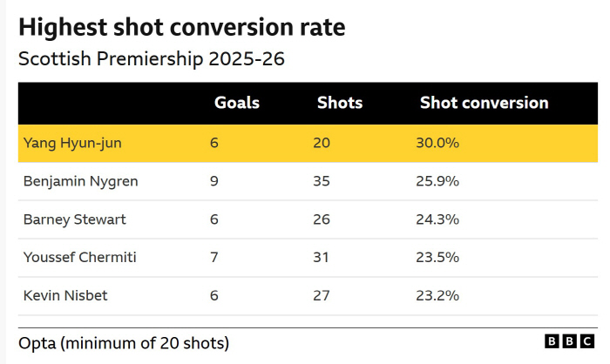This screenshot has height=364, width=610.
Task: Click the BBC logo icon
Action: 571,342
